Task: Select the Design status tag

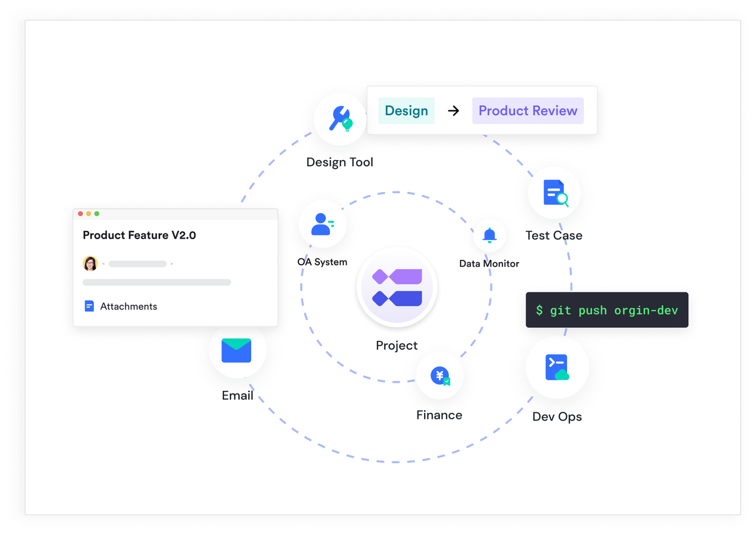Action: [x=406, y=110]
